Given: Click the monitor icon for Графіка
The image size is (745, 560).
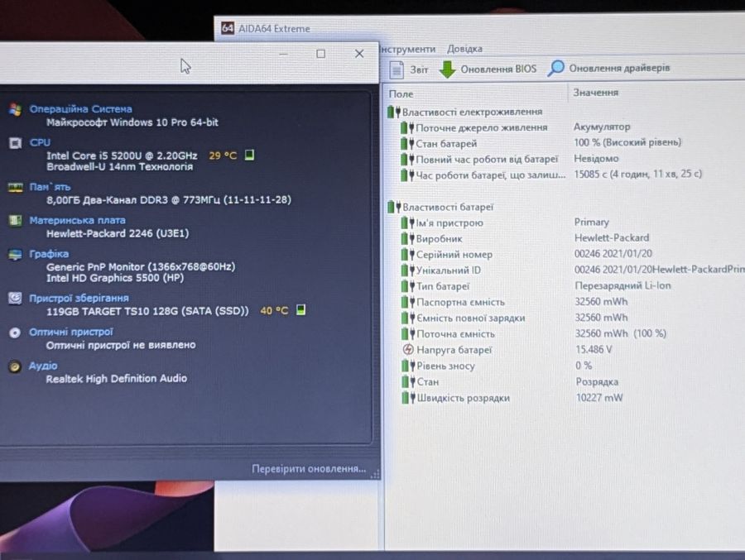Looking at the screenshot, I should (x=15, y=255).
